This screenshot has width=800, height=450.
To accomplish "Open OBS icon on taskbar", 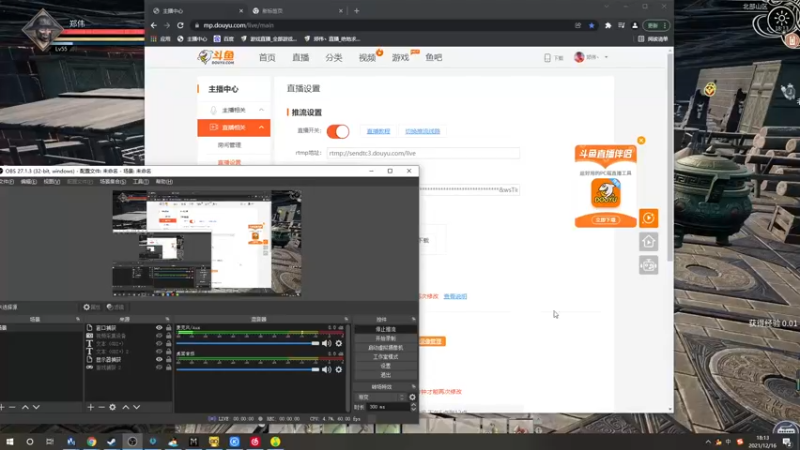I will [132, 441].
